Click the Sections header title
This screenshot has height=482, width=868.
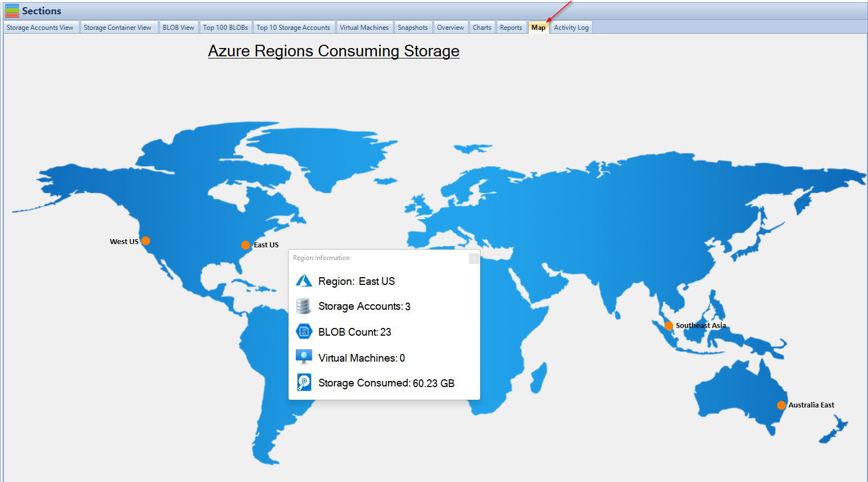[41, 10]
